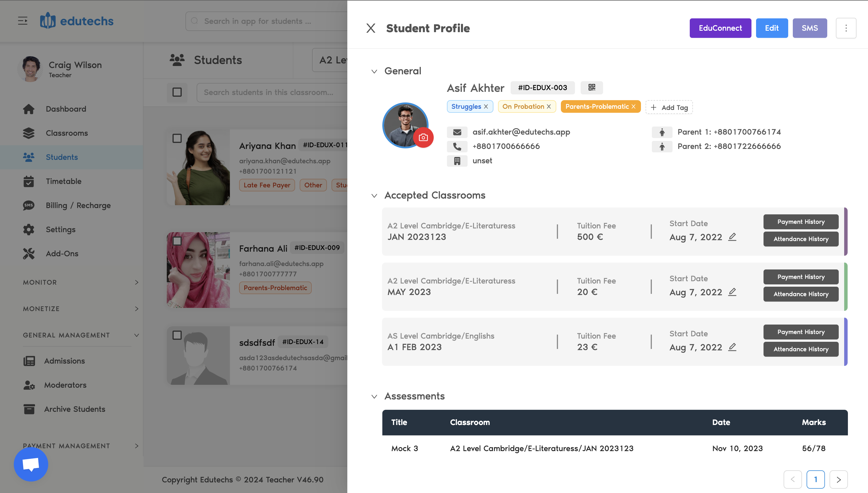
Task: Edit start date pencil for MAY 2023 classroom
Action: [x=732, y=292]
